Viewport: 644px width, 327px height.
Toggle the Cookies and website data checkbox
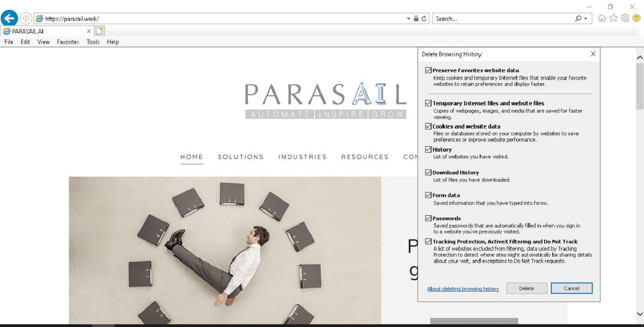[428, 126]
